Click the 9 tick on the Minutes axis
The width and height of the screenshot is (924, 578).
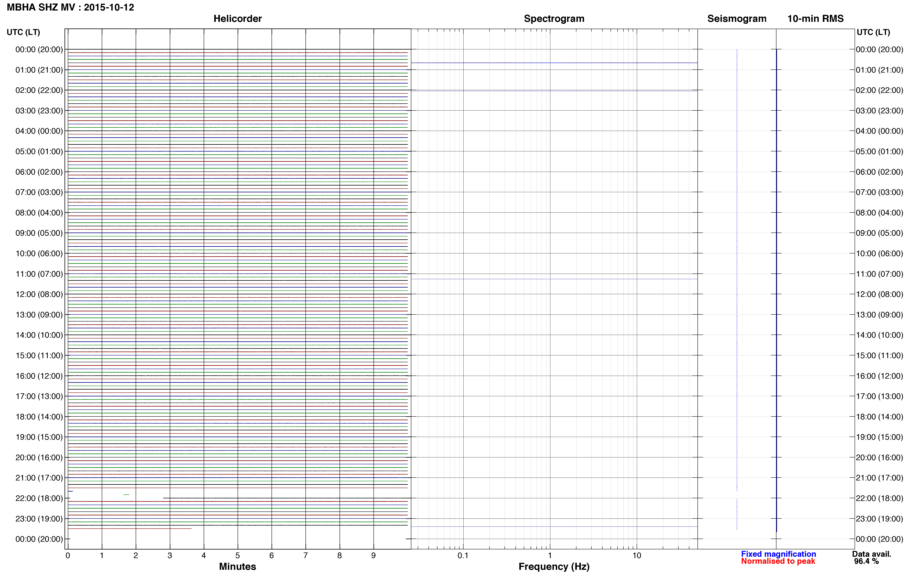(373, 556)
